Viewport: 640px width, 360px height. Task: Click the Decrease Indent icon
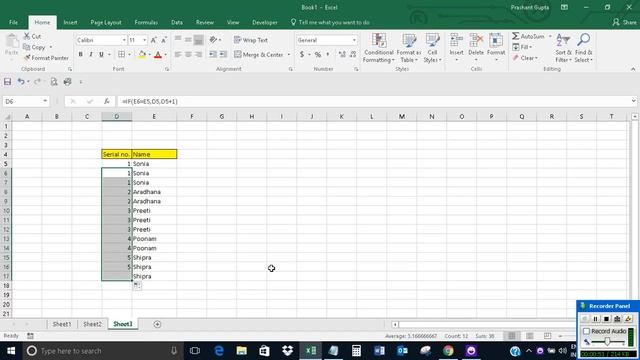pyautogui.click(x=213, y=54)
